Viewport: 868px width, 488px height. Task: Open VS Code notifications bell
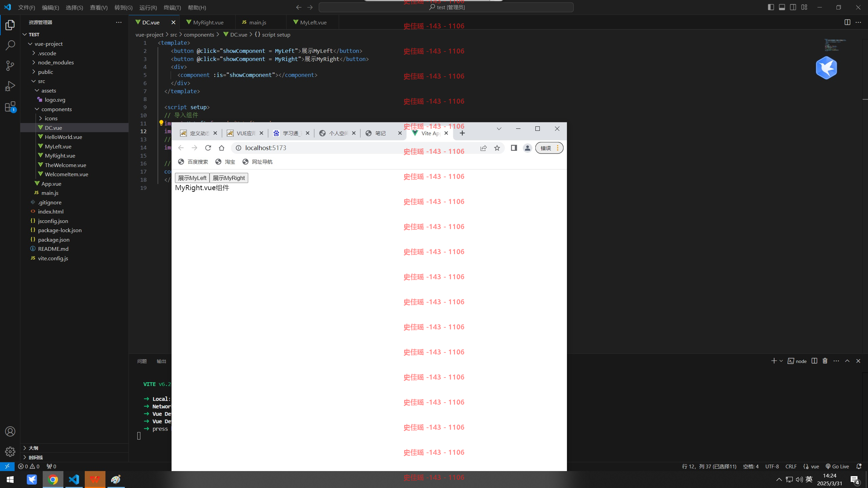pyautogui.click(x=859, y=466)
